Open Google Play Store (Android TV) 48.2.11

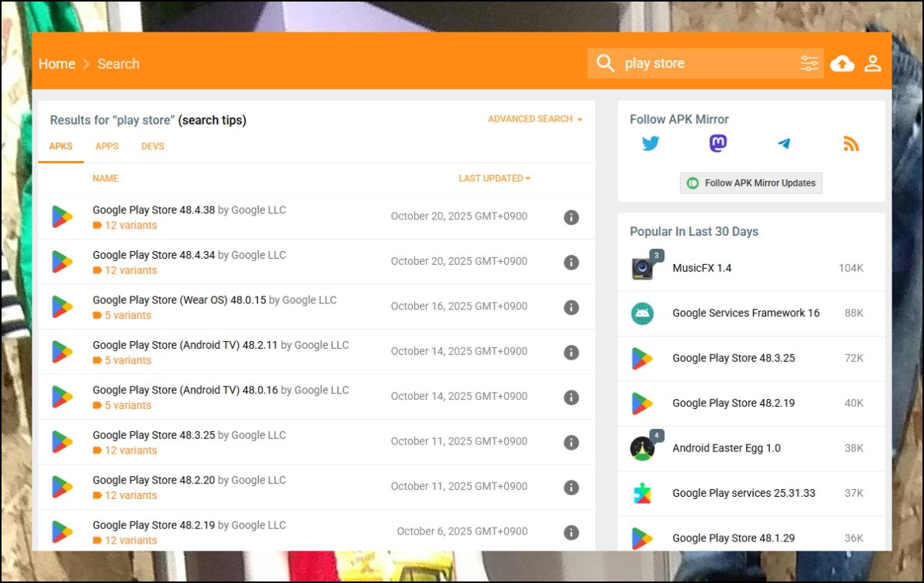click(x=185, y=345)
